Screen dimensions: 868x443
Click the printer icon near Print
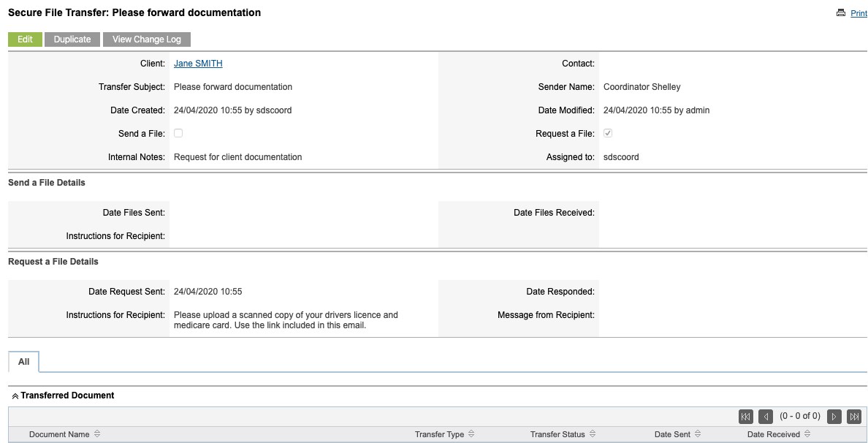(841, 12)
